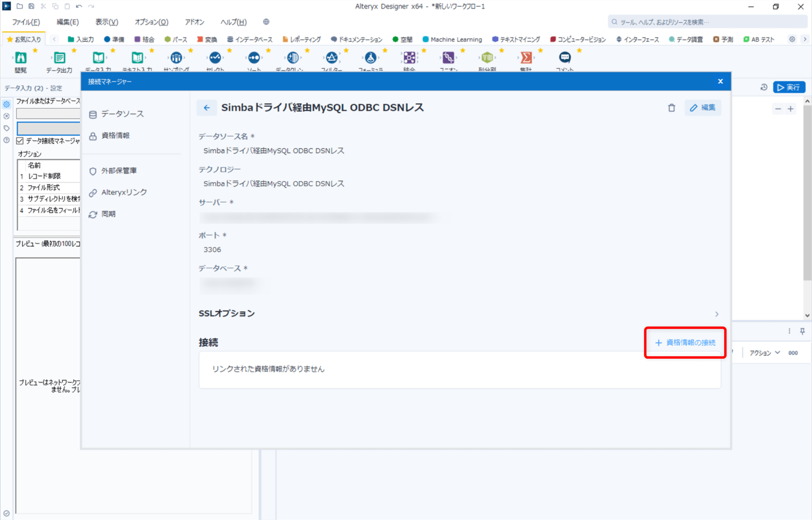Image resolution: width=812 pixels, height=520 pixels.
Task: Click the palette settings gear icon
Action: pyautogui.click(x=792, y=39)
